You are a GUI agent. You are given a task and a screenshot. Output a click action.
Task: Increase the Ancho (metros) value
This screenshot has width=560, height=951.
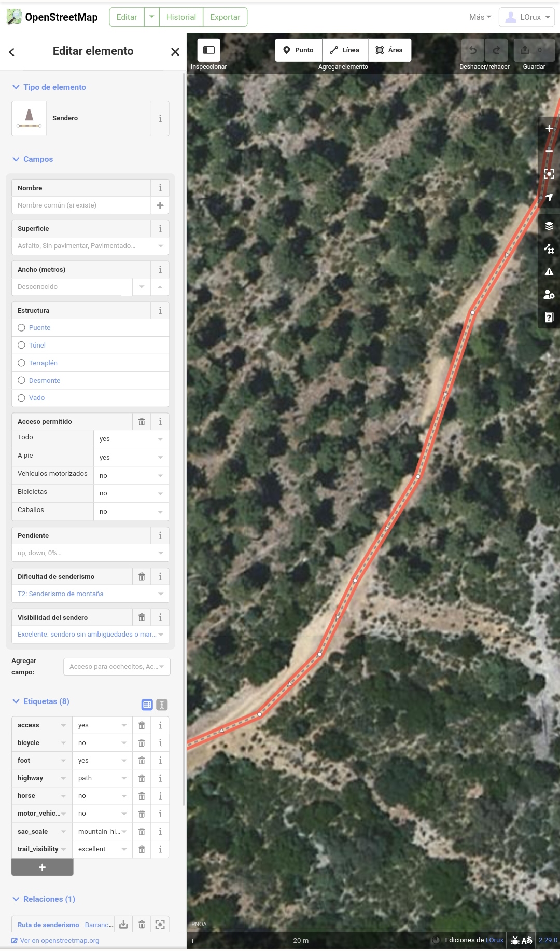[160, 287]
